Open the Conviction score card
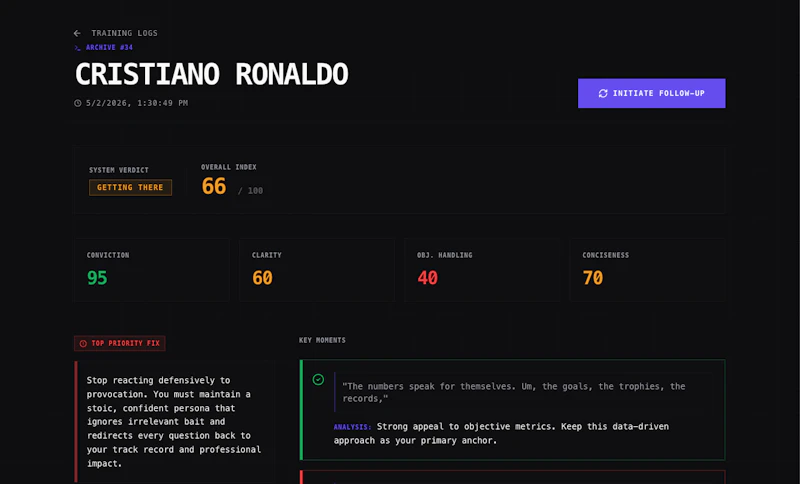 tap(152, 270)
